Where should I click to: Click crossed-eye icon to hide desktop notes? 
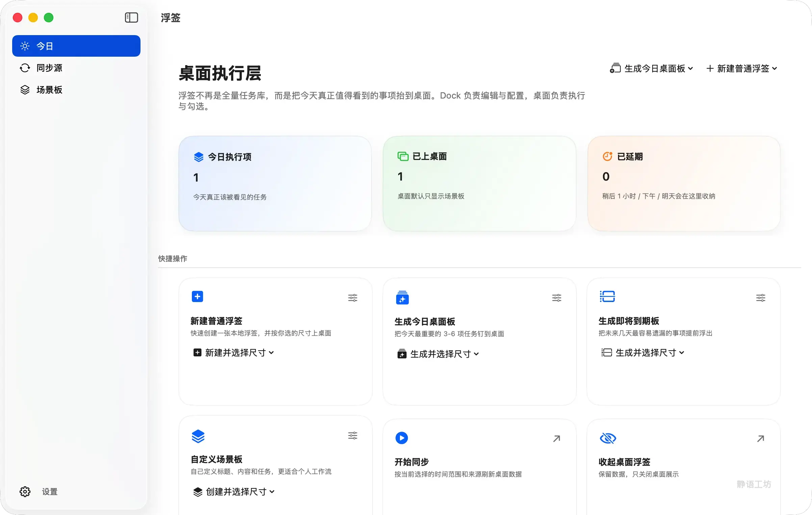[608, 438]
